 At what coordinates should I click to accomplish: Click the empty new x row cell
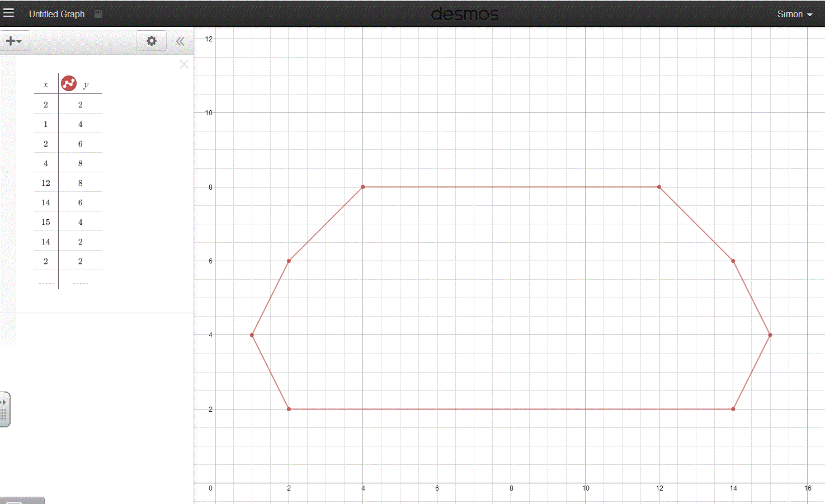tap(46, 281)
